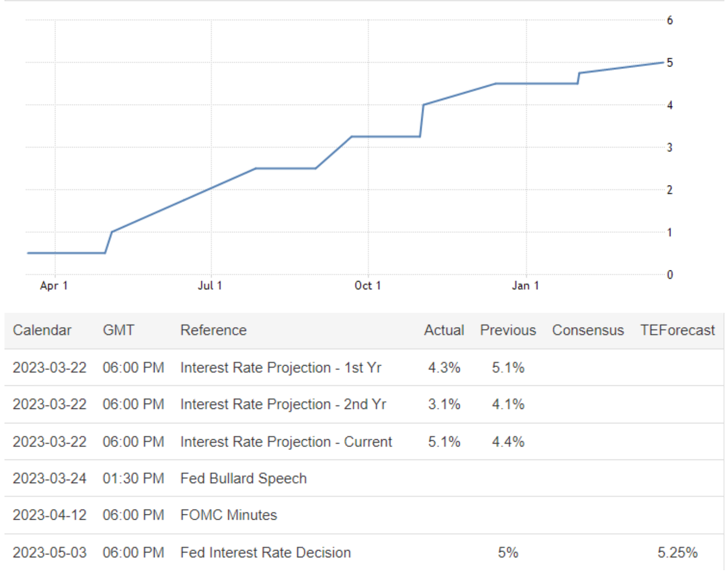Open the FOMC Minutes entry

[229, 515]
